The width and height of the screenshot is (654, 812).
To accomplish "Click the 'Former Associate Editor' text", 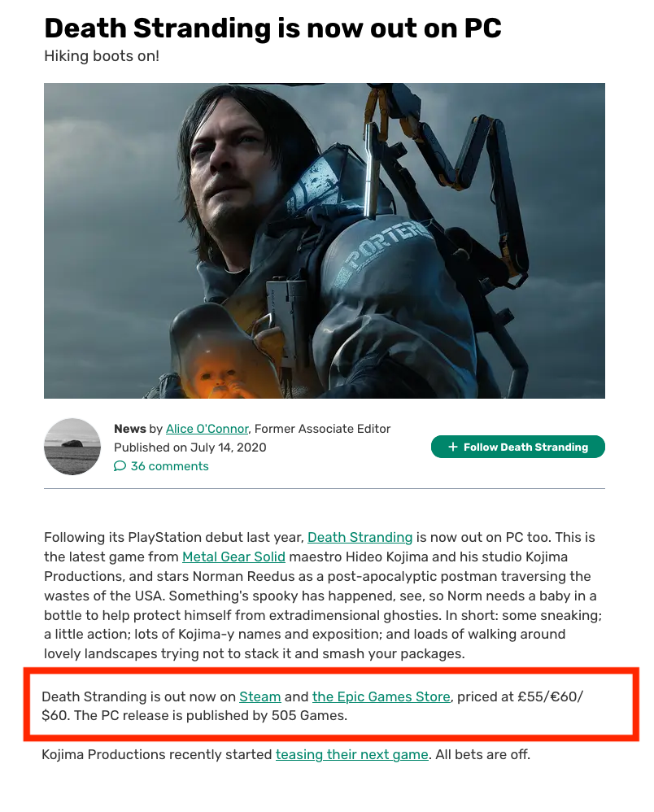I will click(x=323, y=429).
